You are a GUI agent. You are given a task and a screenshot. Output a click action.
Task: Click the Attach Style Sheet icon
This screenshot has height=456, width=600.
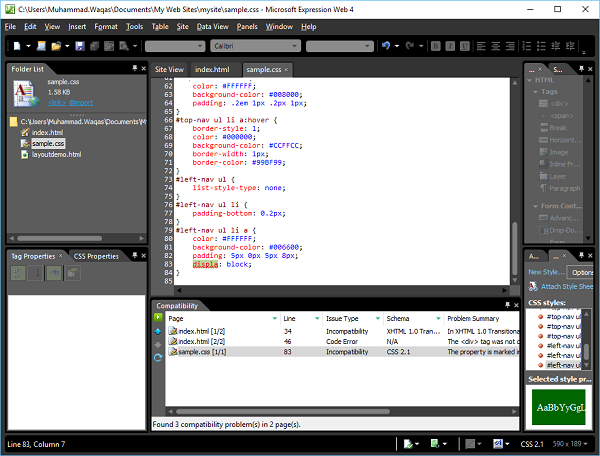point(532,286)
